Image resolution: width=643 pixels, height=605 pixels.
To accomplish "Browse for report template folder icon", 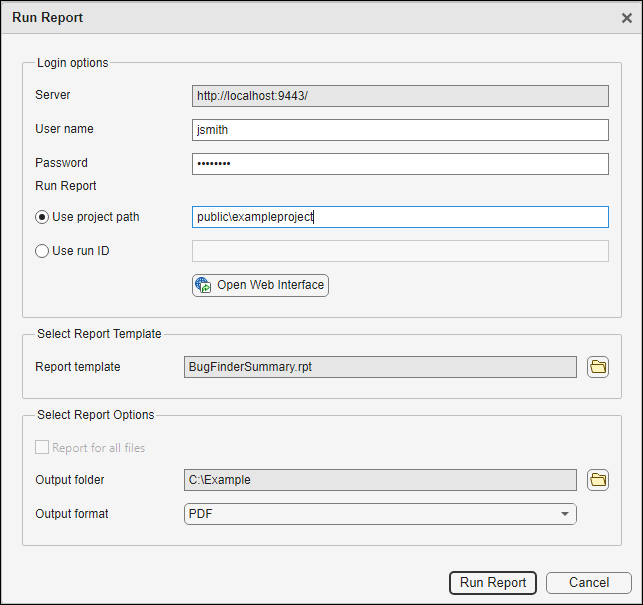I will pos(598,367).
